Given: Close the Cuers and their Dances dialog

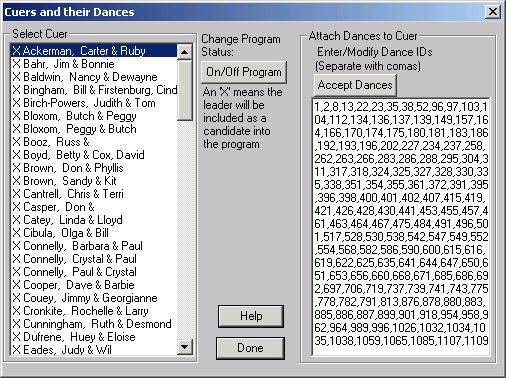Looking at the screenshot, I should [493, 12].
